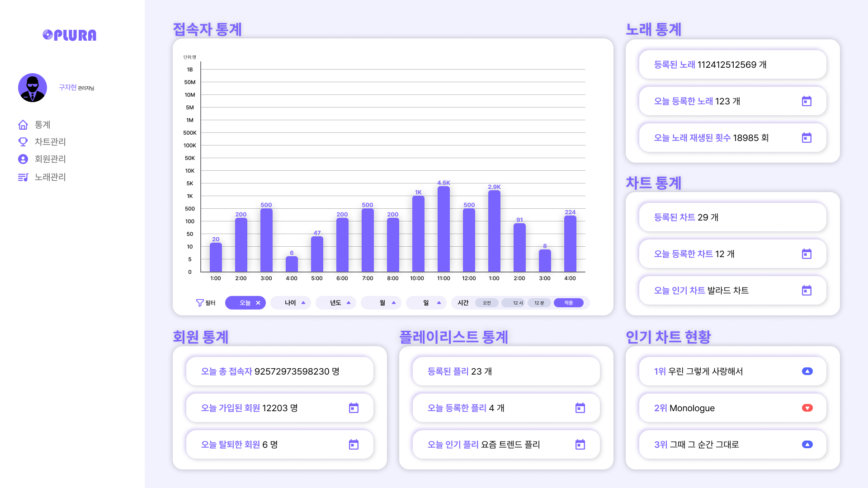Open the 통계 menu item

click(42, 125)
